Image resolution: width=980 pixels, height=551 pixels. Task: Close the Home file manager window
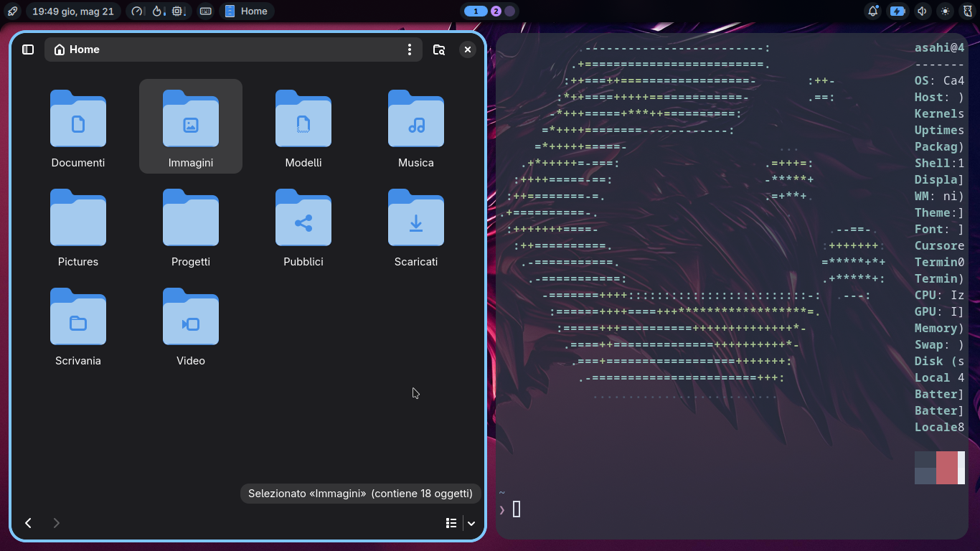[x=468, y=50]
